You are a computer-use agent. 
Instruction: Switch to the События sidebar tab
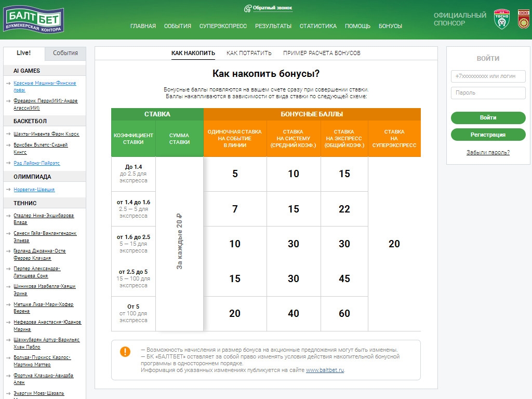65,53
